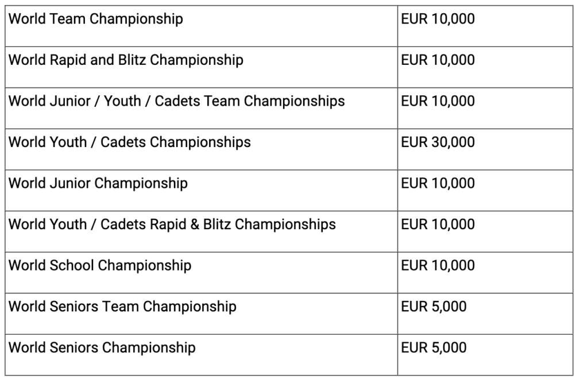Click the World Youth / Cadets Championships cell
Image resolution: width=588 pixels, height=379 pixels.
coord(201,149)
